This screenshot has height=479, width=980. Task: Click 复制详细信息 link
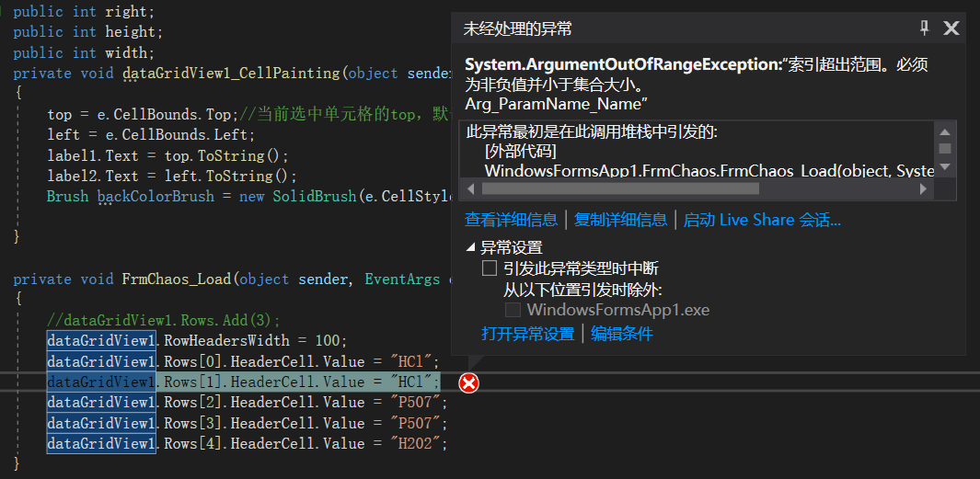coord(620,219)
